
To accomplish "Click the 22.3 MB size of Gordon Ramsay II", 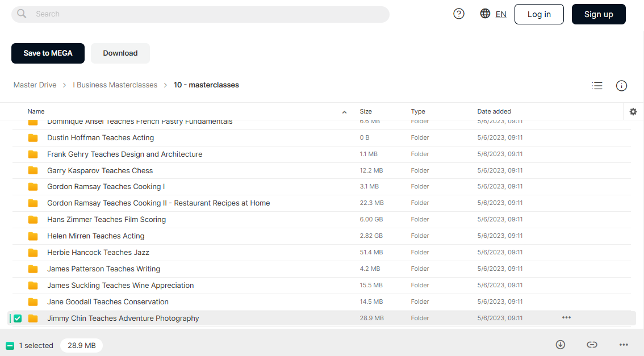I will (372, 203).
